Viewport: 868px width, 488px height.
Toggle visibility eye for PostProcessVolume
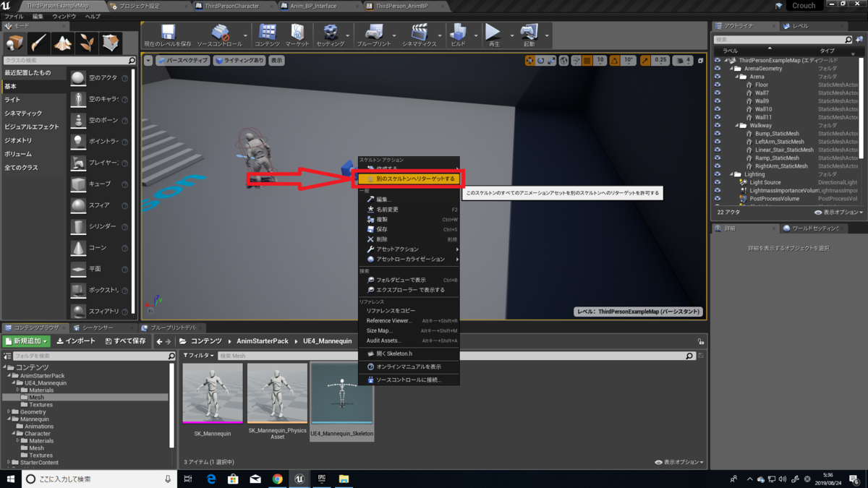718,198
